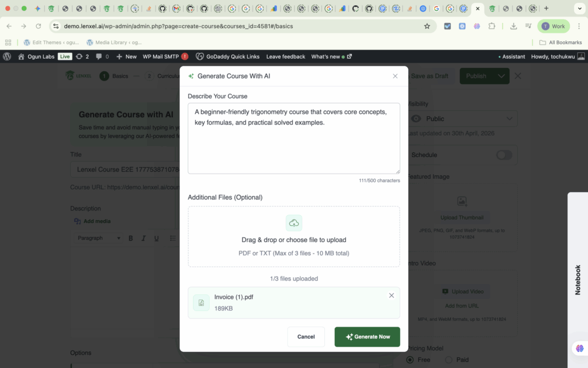Go to the Curriculum step tab
This screenshot has width=588, height=368.
coord(163,76)
